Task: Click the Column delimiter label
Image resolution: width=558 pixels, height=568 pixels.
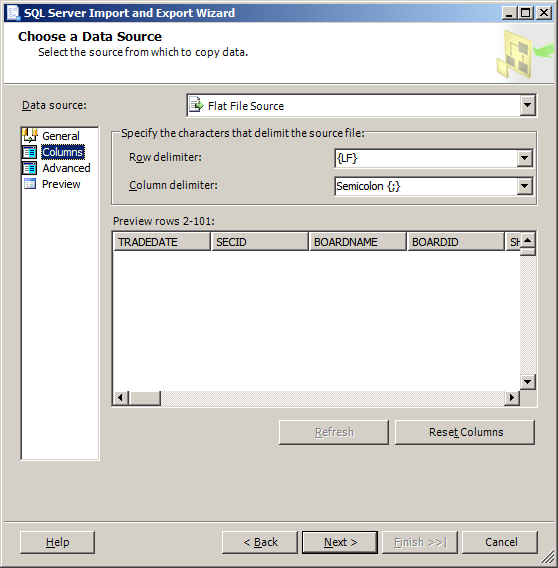Action: 173,185
